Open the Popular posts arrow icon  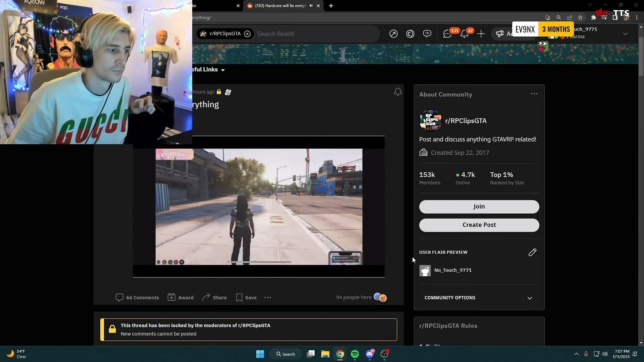[x=393, y=34]
